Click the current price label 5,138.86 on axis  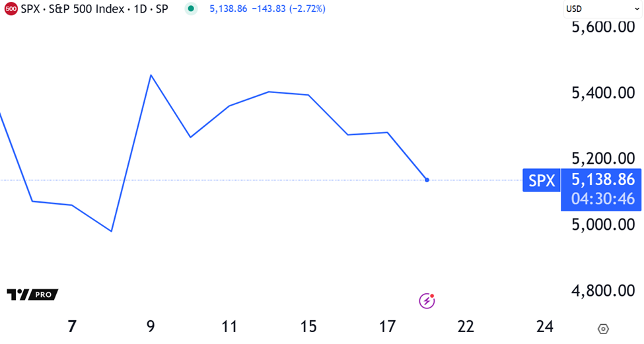point(603,179)
